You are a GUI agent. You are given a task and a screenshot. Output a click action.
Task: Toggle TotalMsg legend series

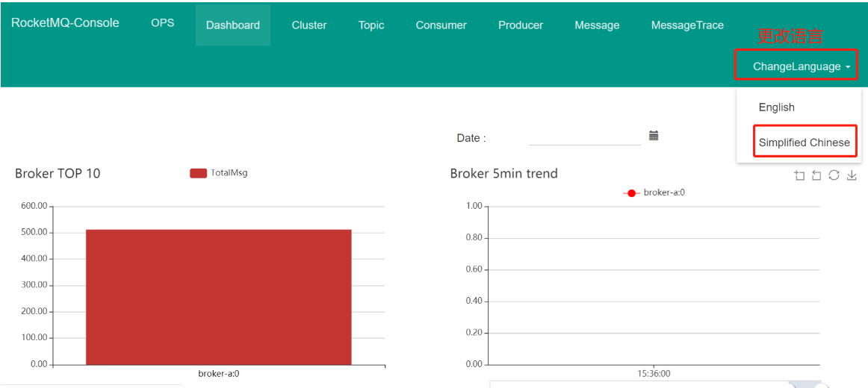tap(219, 173)
